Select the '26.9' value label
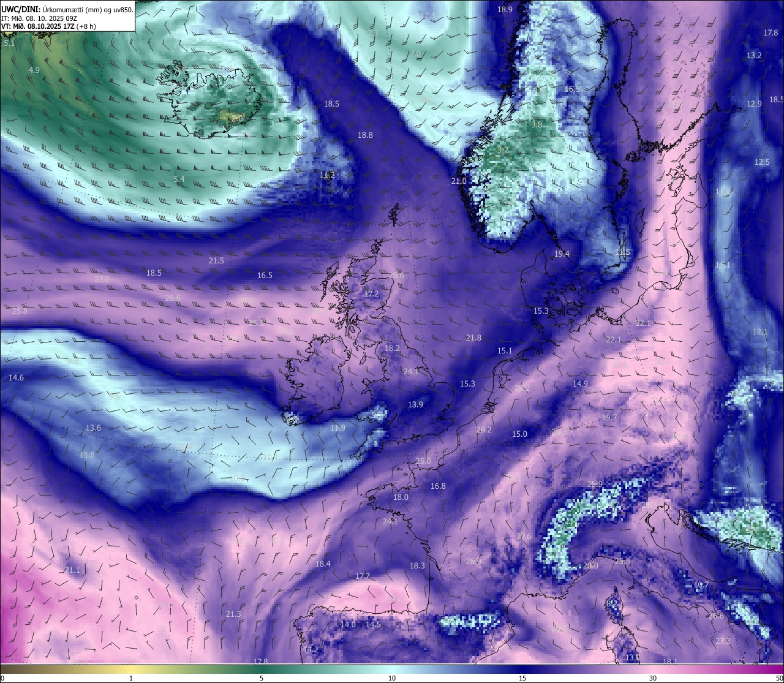 473,562
